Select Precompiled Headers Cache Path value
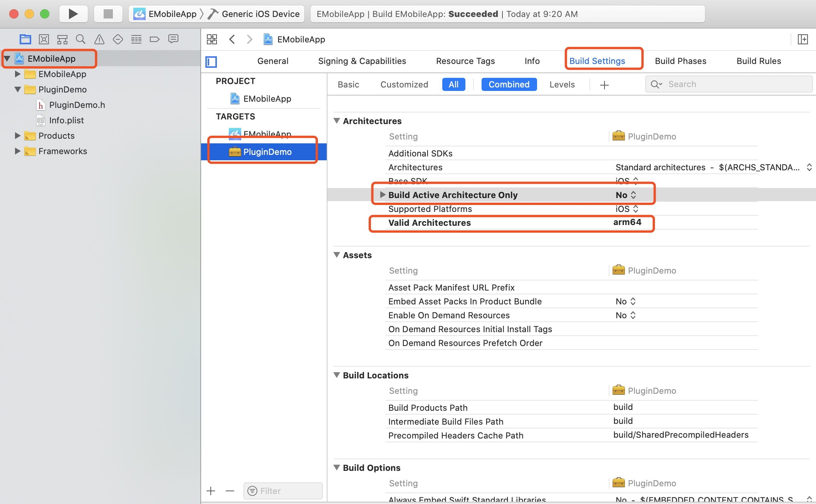816x504 pixels. [681, 435]
